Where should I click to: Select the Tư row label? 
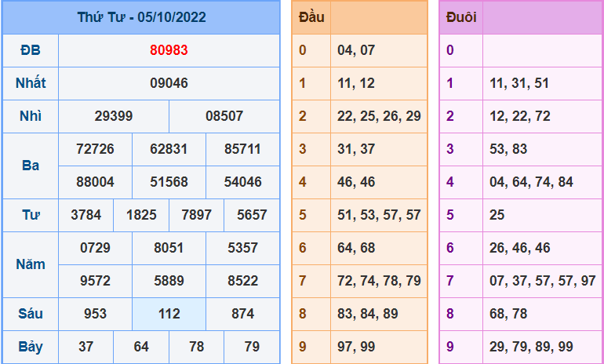click(31, 215)
